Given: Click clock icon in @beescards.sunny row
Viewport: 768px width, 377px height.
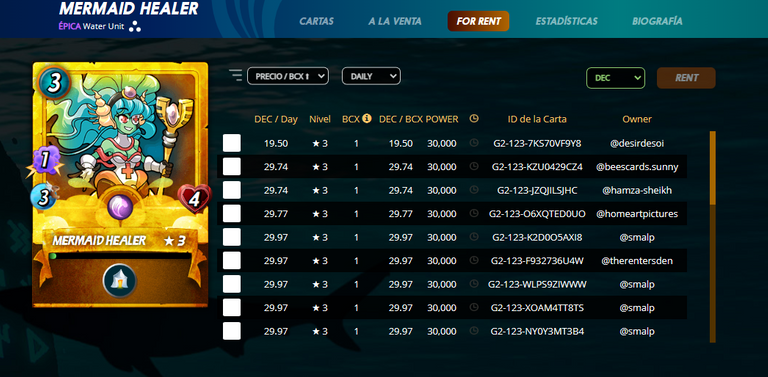Looking at the screenshot, I should (x=473, y=166).
